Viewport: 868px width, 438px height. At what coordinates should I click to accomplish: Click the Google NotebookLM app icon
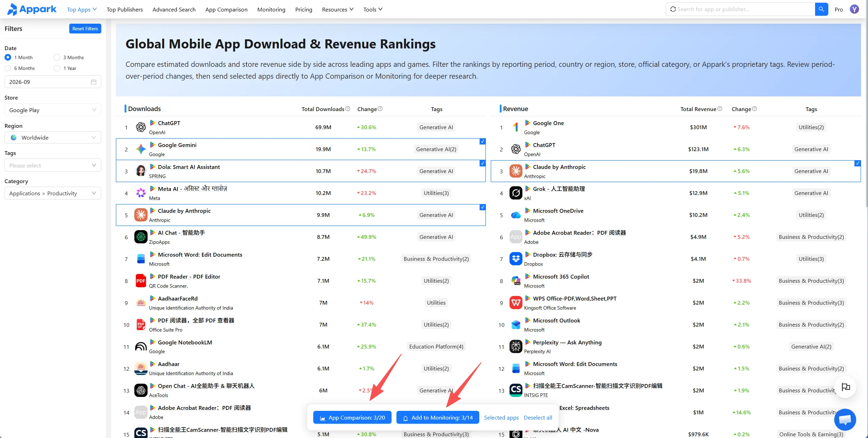pos(141,346)
